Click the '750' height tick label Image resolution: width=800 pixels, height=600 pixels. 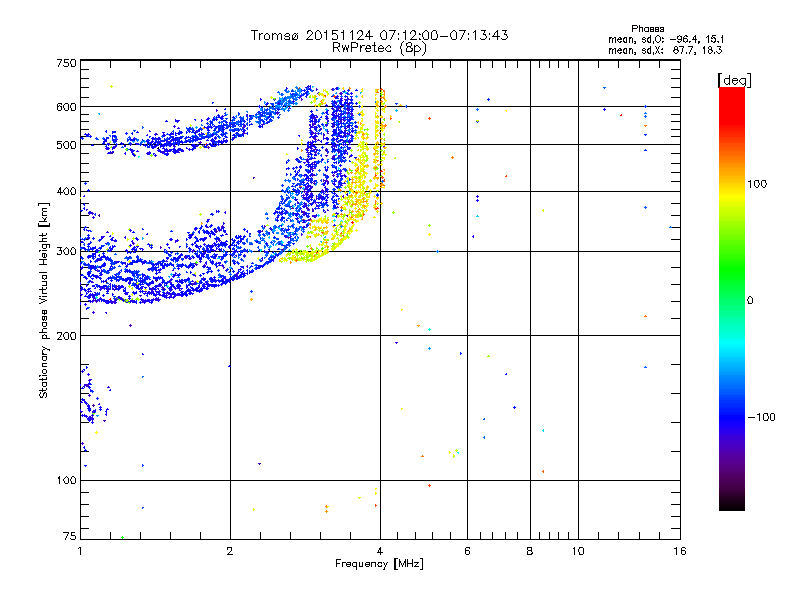(x=66, y=63)
